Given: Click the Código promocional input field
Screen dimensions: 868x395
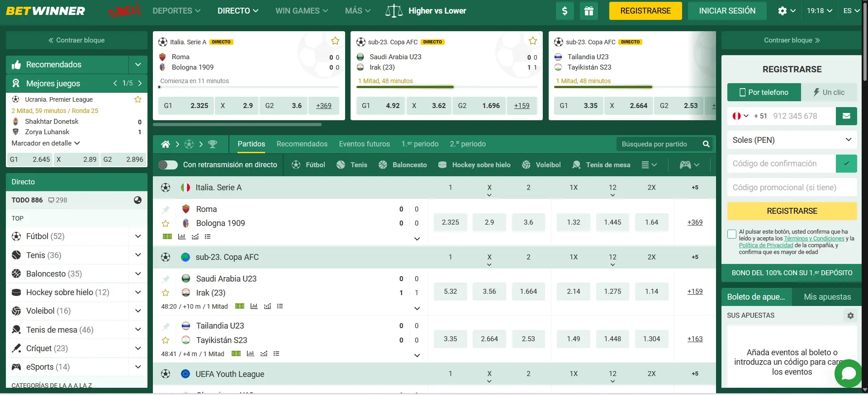Looking at the screenshot, I should [792, 188].
